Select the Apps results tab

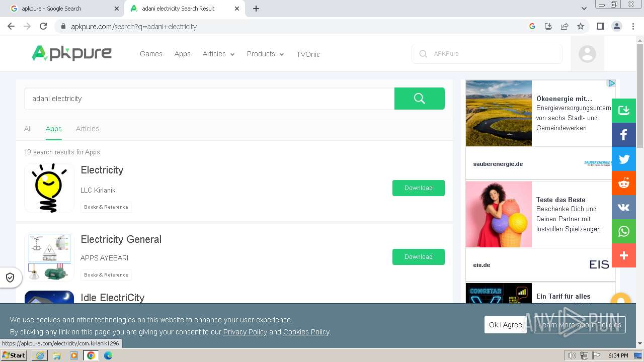(x=54, y=129)
